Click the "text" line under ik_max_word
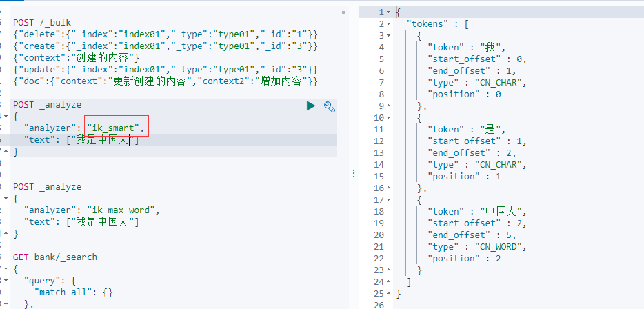644x309 pixels. pyautogui.click(x=81, y=222)
